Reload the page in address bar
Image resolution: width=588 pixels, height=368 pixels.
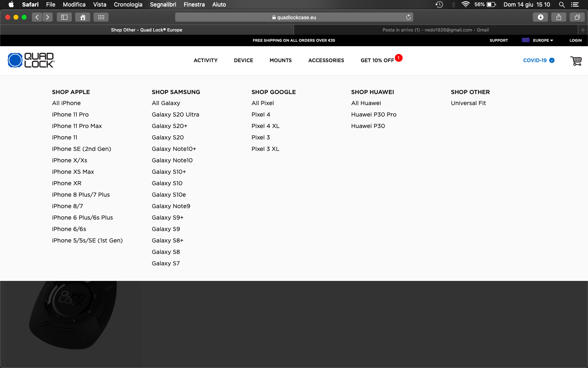click(x=408, y=17)
